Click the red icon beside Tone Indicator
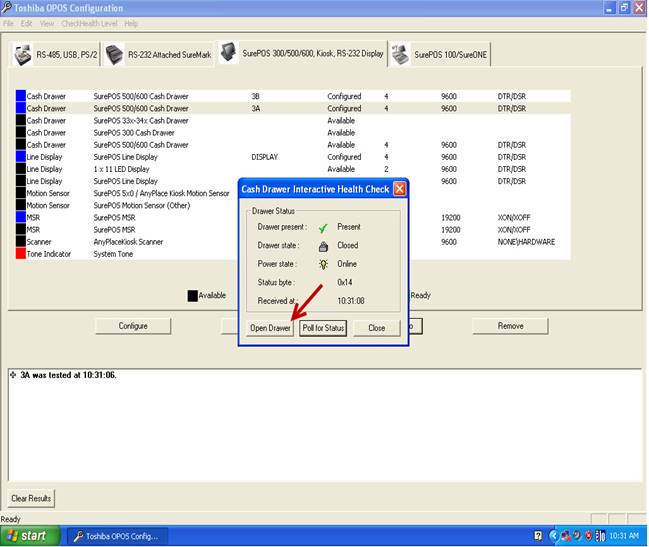Image resolution: width=649 pixels, height=547 pixels. [20, 254]
